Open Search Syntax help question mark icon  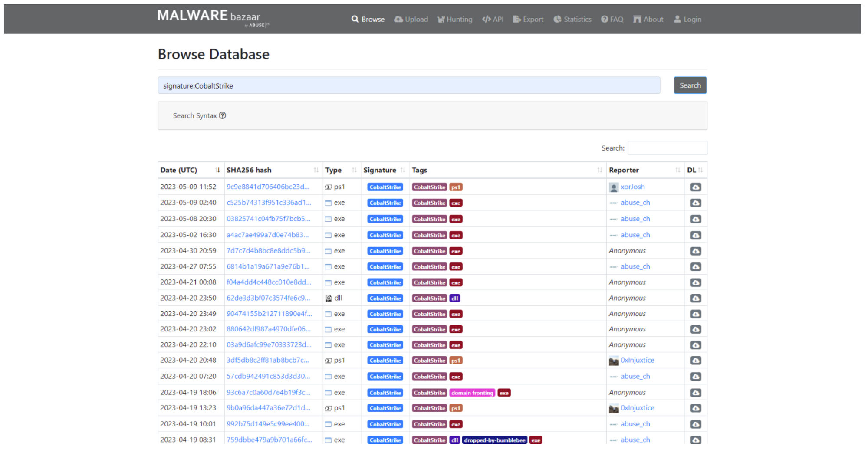pos(223,115)
